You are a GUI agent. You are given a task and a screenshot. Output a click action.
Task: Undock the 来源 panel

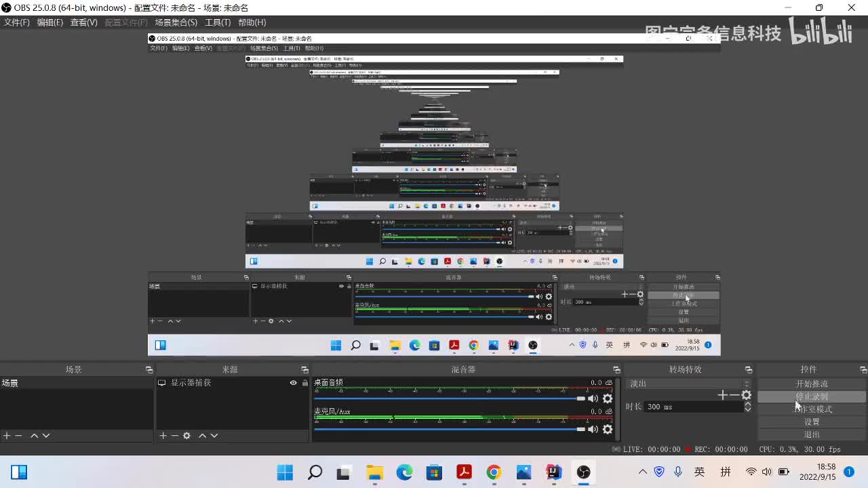(x=305, y=369)
